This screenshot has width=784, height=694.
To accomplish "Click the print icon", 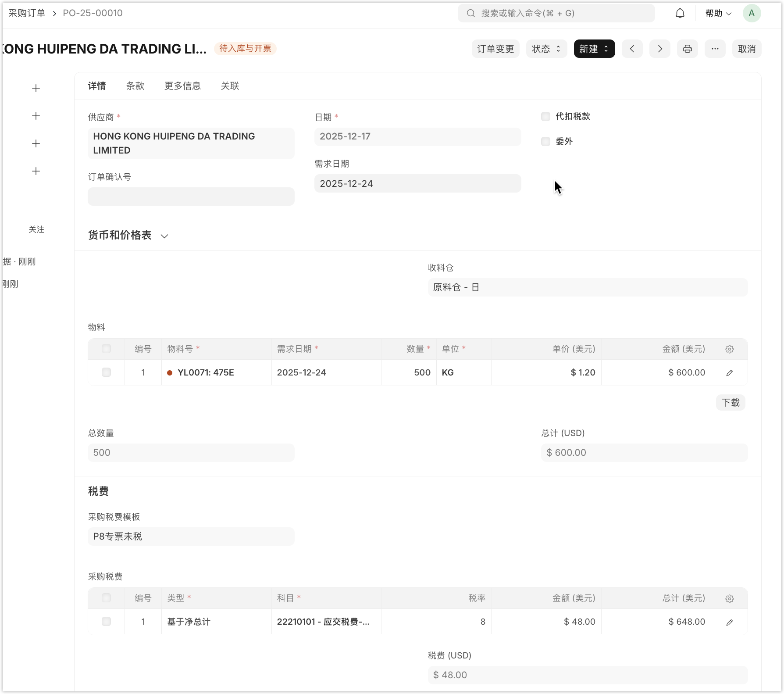I will [687, 49].
